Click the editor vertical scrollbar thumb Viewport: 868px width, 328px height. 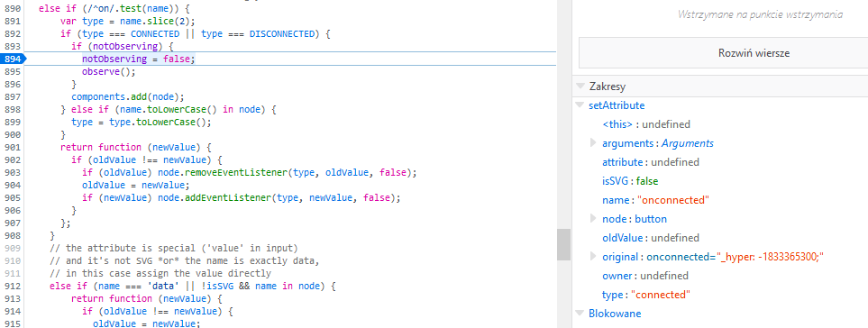tap(563, 244)
